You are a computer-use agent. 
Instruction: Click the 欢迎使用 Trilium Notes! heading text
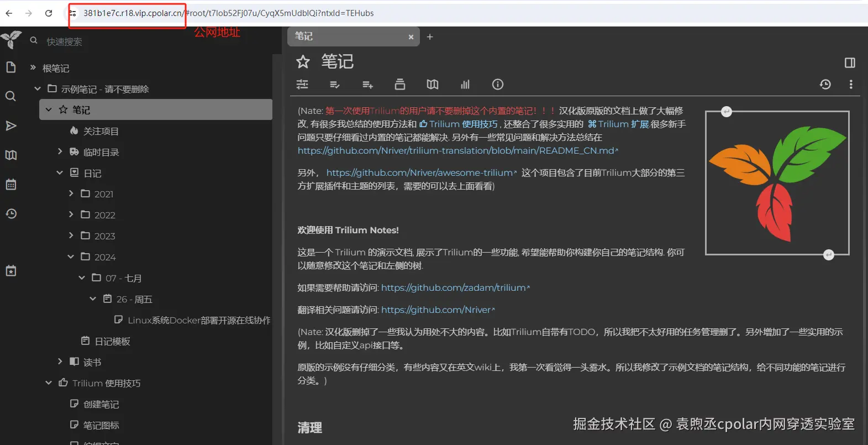(x=348, y=230)
